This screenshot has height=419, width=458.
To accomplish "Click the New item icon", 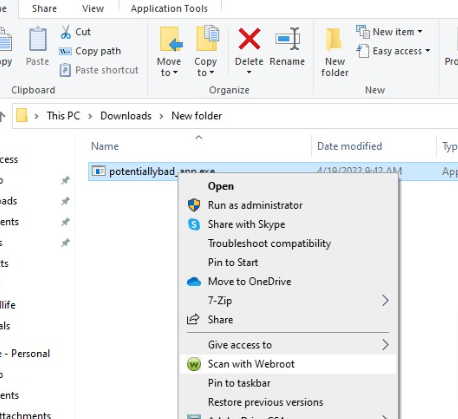I will (x=363, y=32).
